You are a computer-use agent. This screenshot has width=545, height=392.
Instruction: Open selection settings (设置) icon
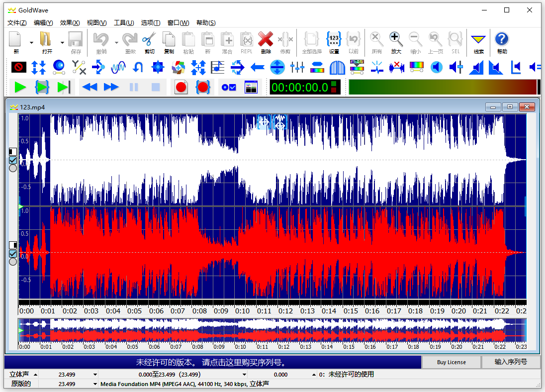[x=334, y=42]
